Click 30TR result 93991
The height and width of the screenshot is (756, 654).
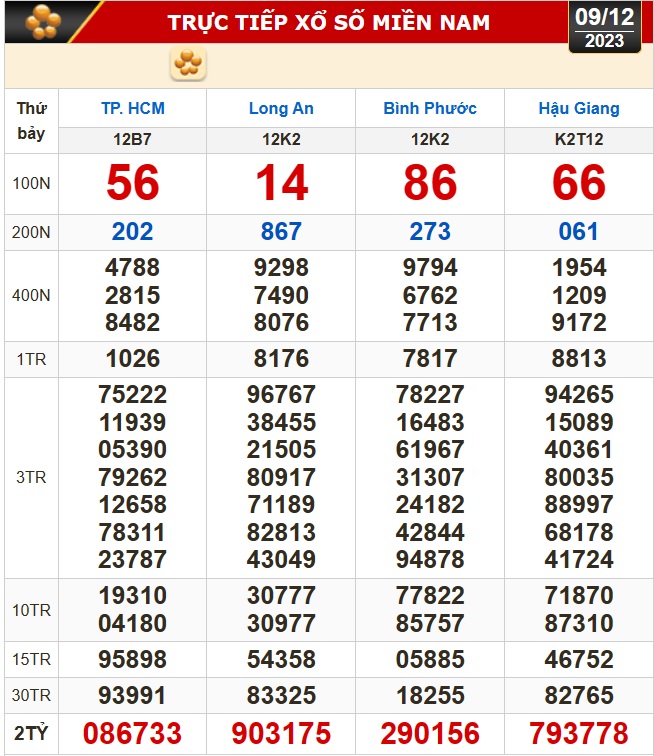pyautogui.click(x=133, y=695)
